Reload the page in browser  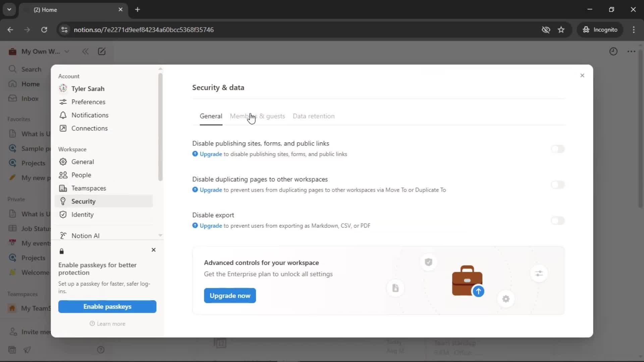44,29
